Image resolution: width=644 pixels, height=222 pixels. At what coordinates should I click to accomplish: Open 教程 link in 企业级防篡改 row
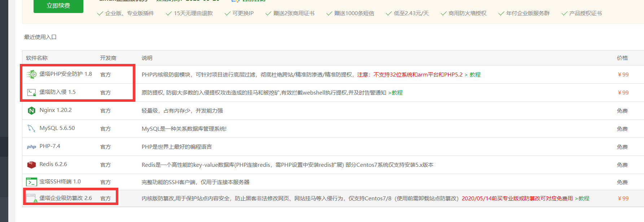[584, 199]
